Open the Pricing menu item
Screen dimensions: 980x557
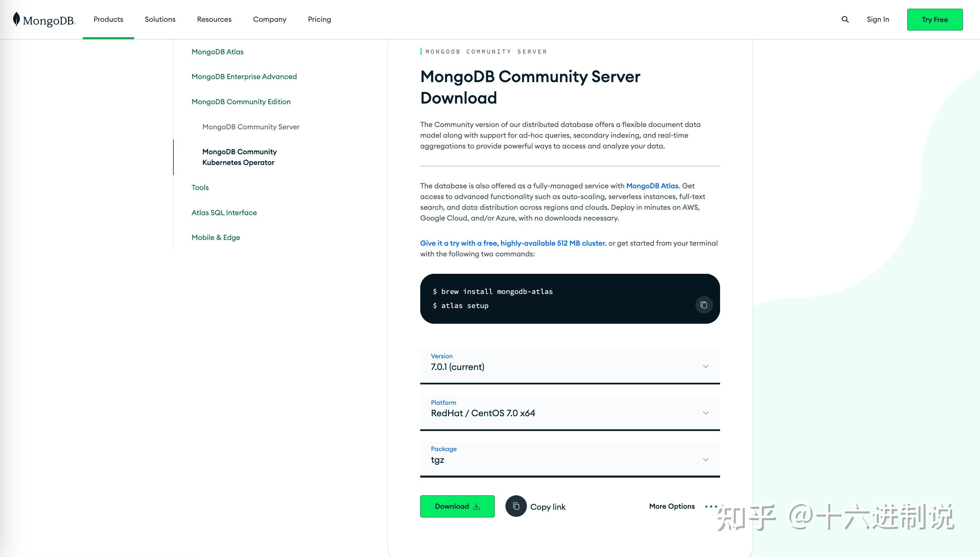click(x=319, y=19)
